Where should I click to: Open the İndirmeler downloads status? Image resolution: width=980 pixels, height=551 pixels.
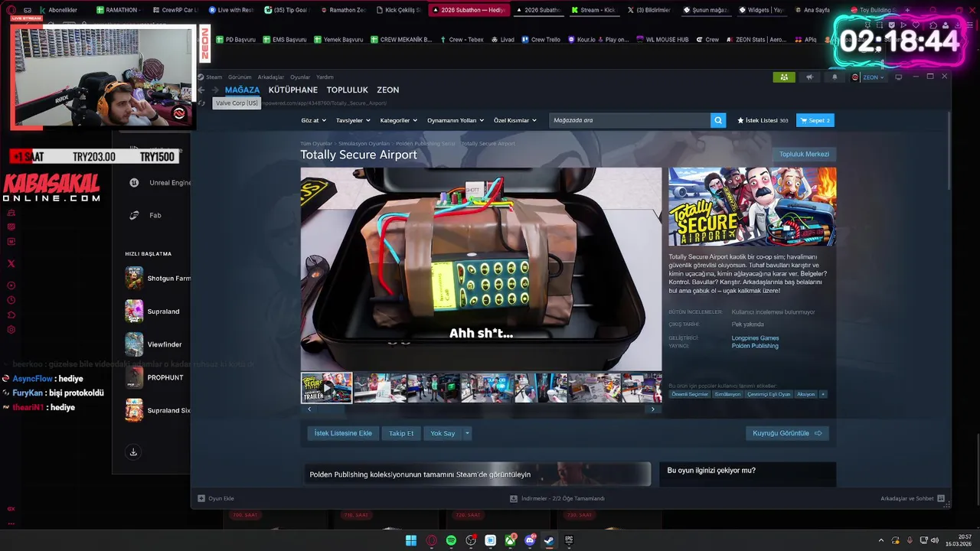click(557, 498)
